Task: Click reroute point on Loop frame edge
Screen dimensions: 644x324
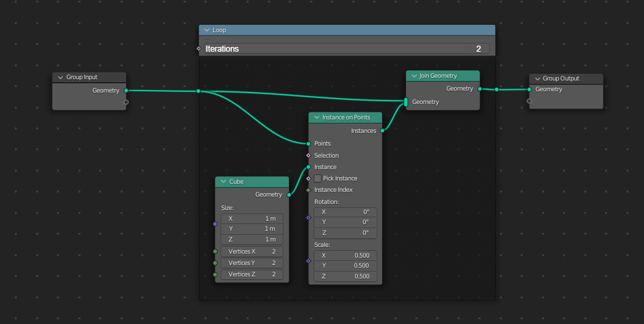Action: 198,91
